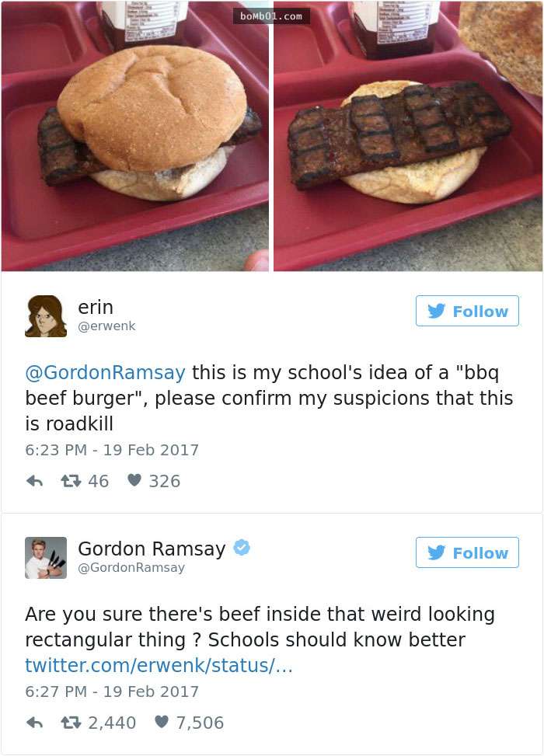Open the 6:27 PM - 19 Feb 2017 timestamp

[x=112, y=692]
